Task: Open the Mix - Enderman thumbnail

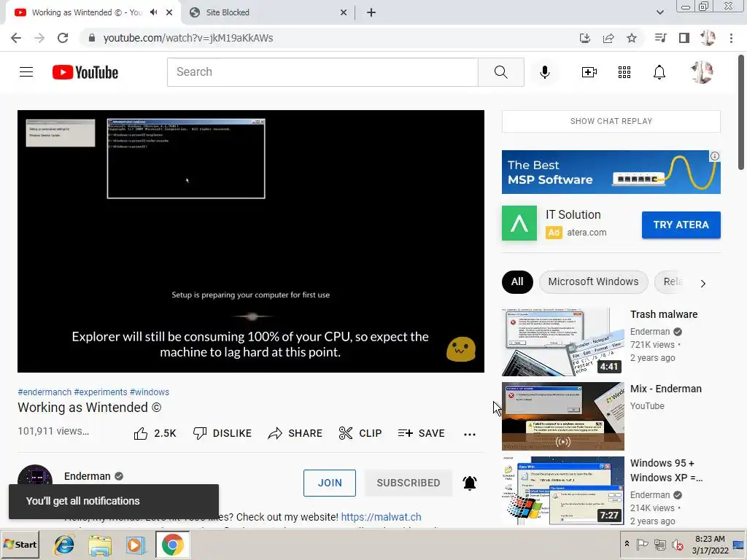Action: pos(563,416)
